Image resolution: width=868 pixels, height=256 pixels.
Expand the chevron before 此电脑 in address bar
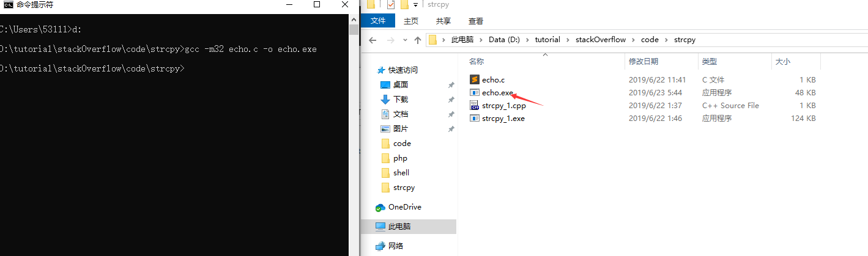tap(443, 40)
